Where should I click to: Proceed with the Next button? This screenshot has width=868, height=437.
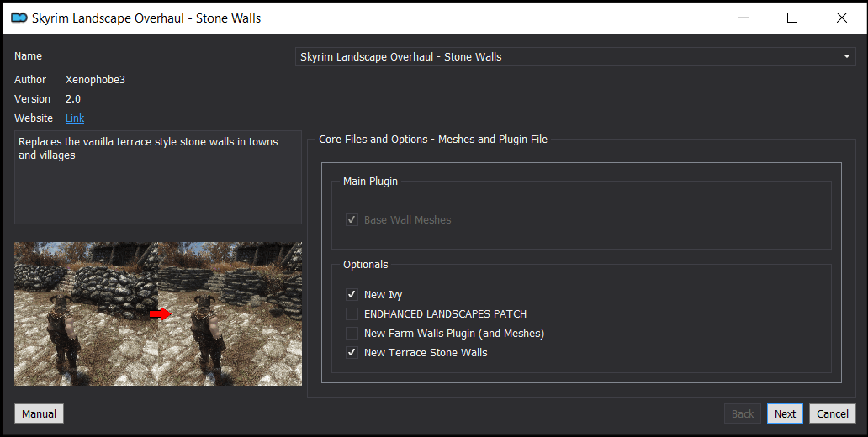[x=785, y=413]
